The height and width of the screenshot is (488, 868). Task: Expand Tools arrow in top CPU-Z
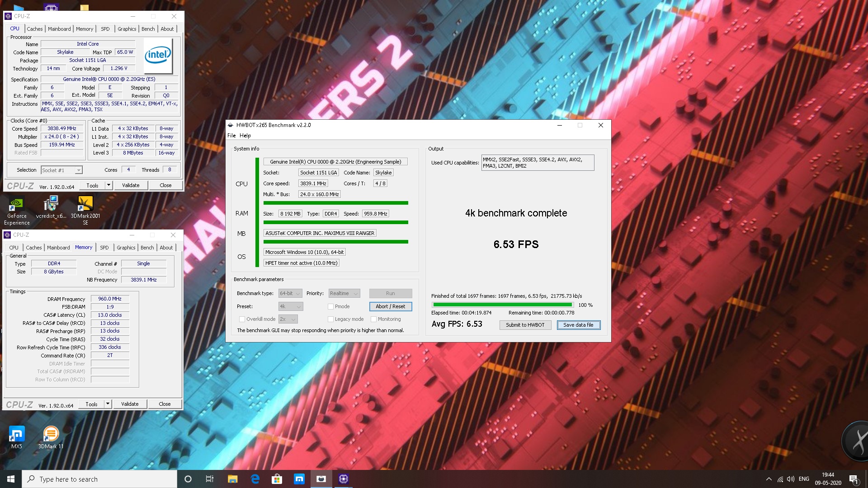click(108, 185)
